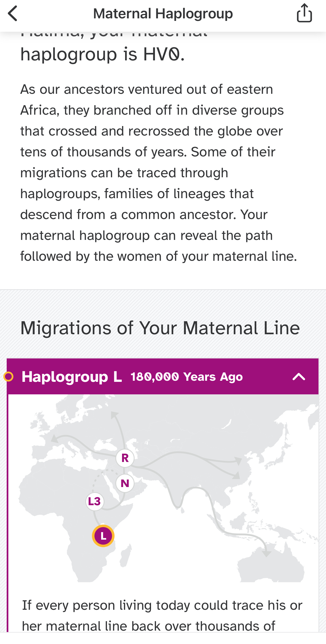Click the arrowhead pointing toward western Europe
This screenshot has height=644, width=326.
click(54, 439)
